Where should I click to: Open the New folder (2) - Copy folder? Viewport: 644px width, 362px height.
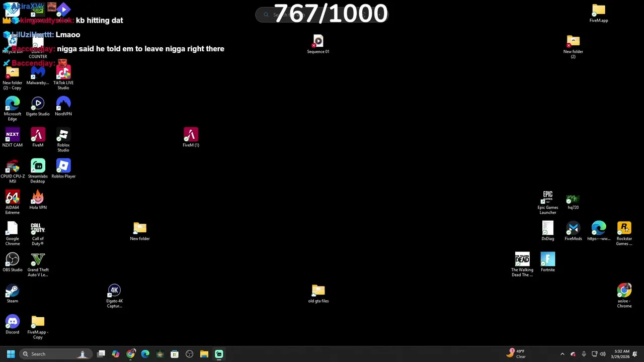[x=13, y=77]
